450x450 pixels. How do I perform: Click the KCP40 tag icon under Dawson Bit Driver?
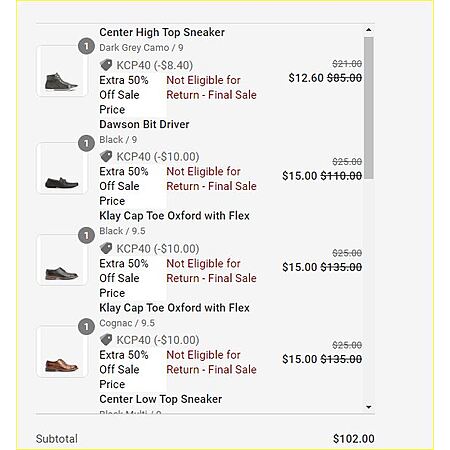coord(106,156)
